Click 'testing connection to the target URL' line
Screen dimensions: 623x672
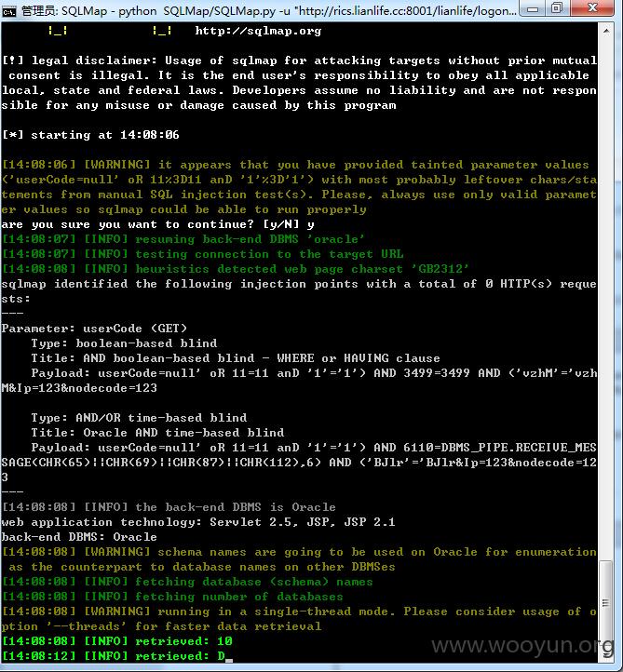click(202, 254)
